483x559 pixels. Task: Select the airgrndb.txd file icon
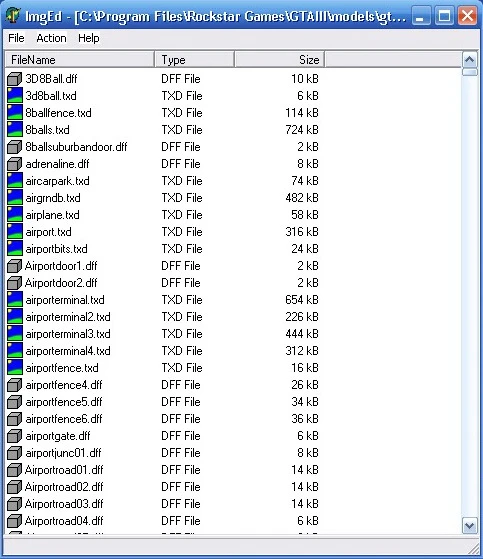point(15,198)
